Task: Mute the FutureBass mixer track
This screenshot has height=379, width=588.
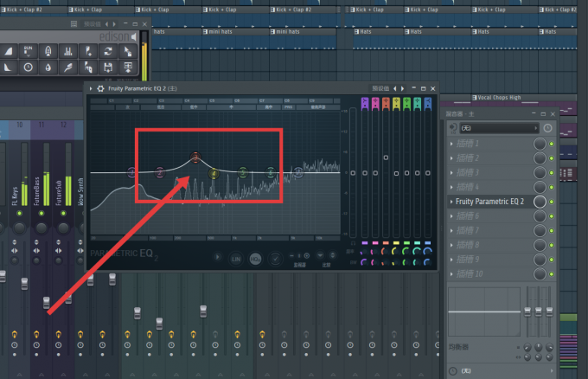Action: (x=42, y=214)
